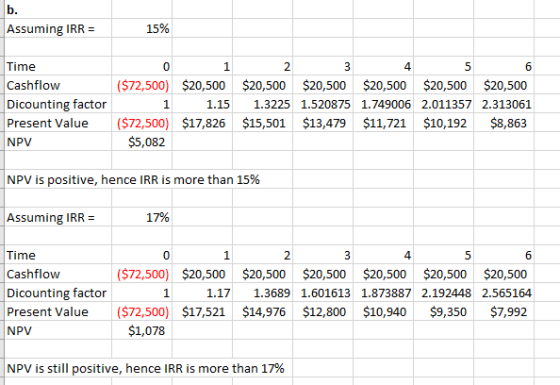The image size is (560, 385).
Task: Select the discount factor 1.749006 cell
Action: (x=383, y=104)
